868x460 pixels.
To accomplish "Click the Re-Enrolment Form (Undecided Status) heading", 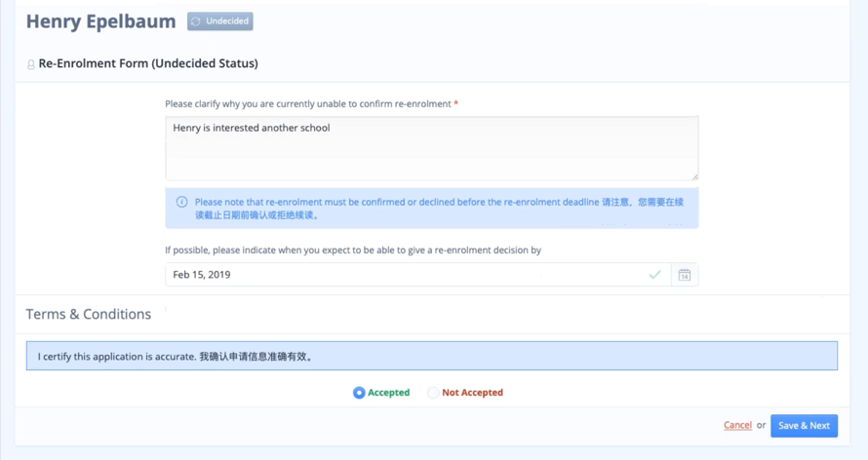I will [148, 63].
